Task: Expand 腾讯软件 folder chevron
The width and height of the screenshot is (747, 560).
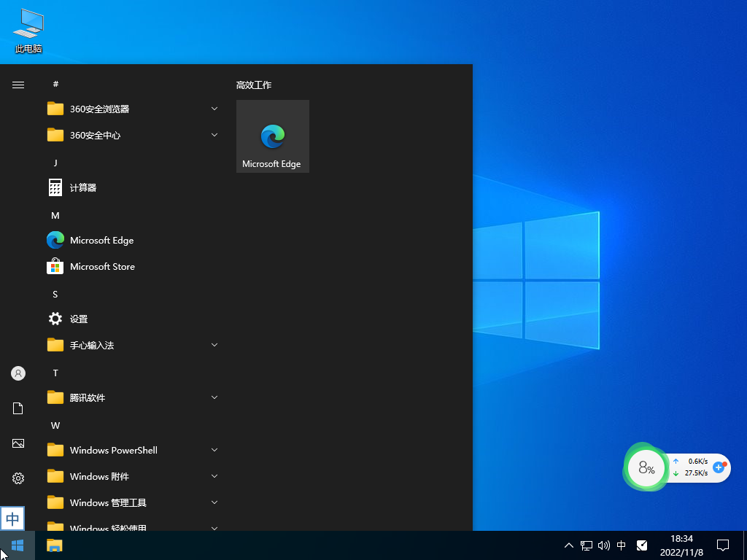Action: pos(214,397)
